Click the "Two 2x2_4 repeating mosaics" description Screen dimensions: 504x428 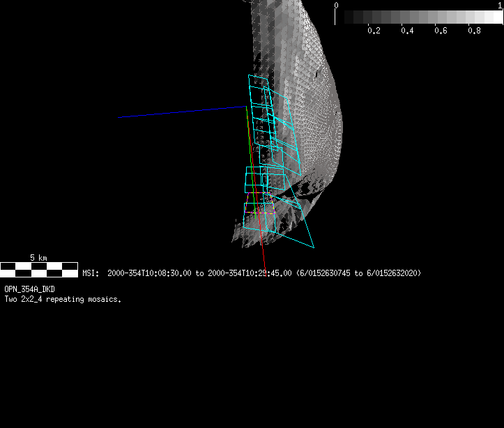[63, 299]
